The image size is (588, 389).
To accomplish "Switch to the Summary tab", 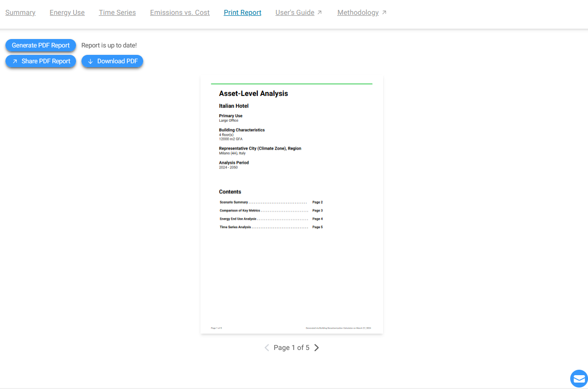I will 20,12.
